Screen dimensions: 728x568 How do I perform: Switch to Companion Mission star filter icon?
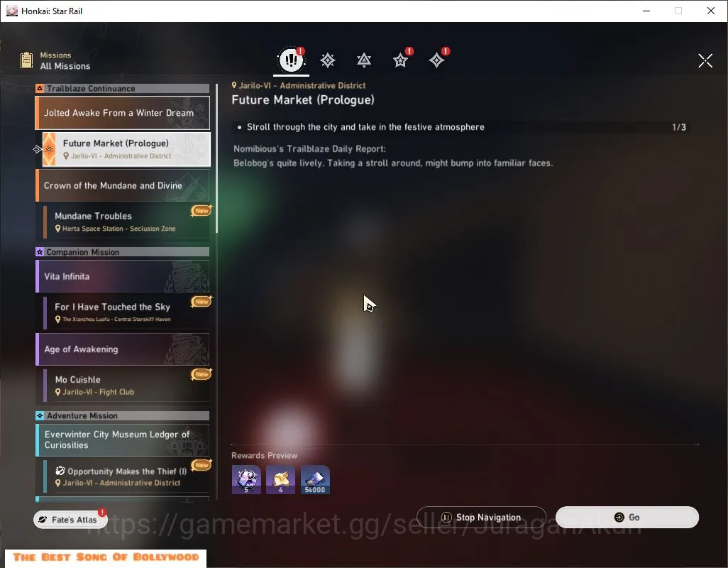400,60
